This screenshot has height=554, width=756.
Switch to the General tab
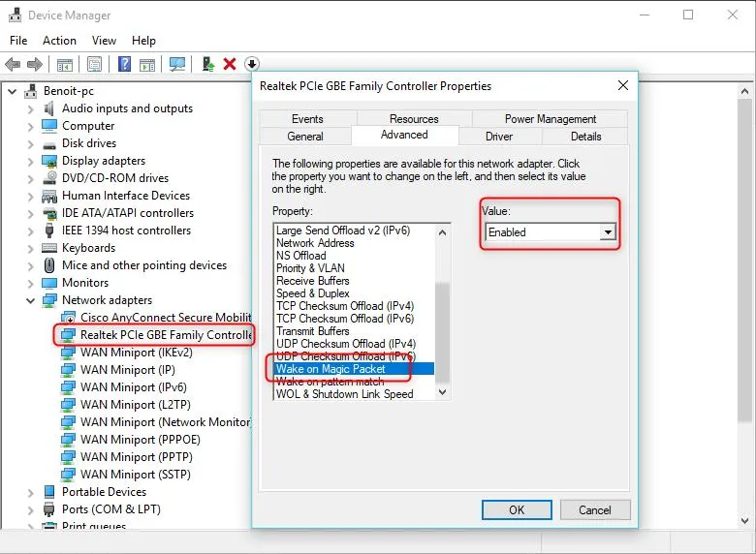[x=305, y=137]
